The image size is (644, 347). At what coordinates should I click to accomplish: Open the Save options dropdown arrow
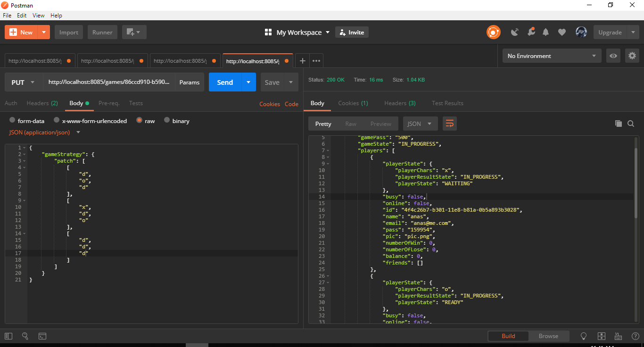coord(291,82)
